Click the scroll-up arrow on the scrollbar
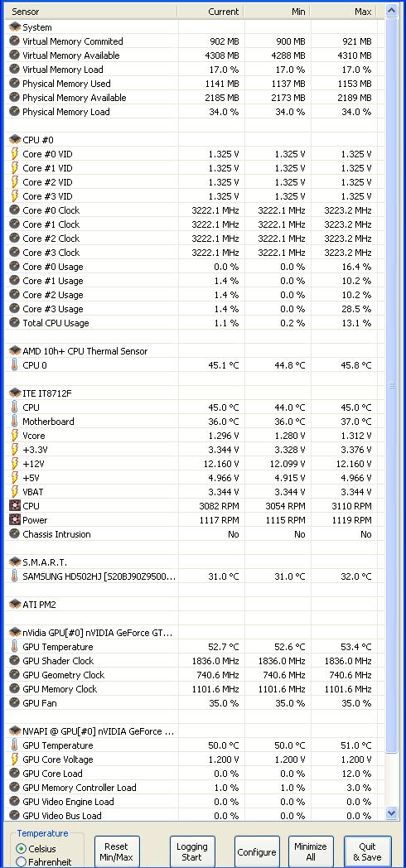Image resolution: width=406 pixels, height=868 pixels. point(392,11)
